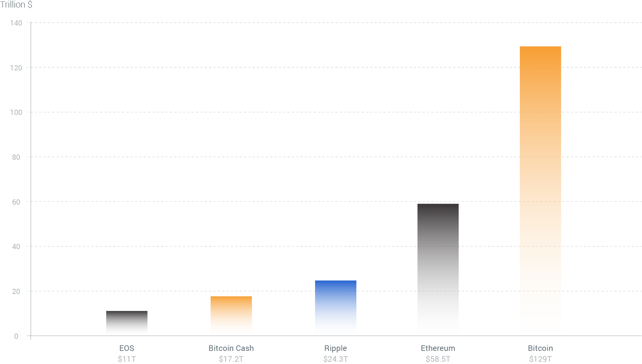The height and width of the screenshot is (364, 642).
Task: Click the Bitcoin Cash orange bar
Action: pos(231,316)
